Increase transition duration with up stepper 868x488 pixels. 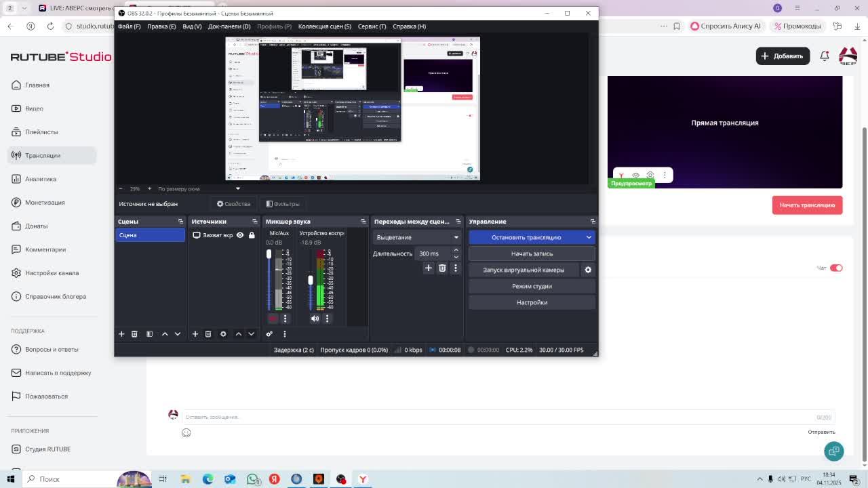[x=456, y=250]
